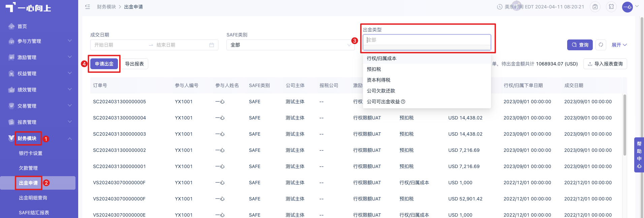Click the calendar icon in the date range
Screen dimensions: 644x218
click(x=212, y=45)
